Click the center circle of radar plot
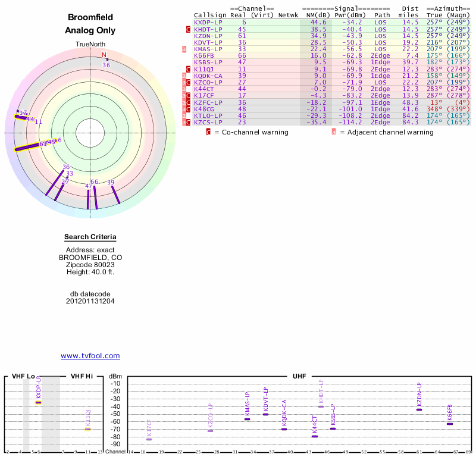Screen dimensions: 476x457 90,133
